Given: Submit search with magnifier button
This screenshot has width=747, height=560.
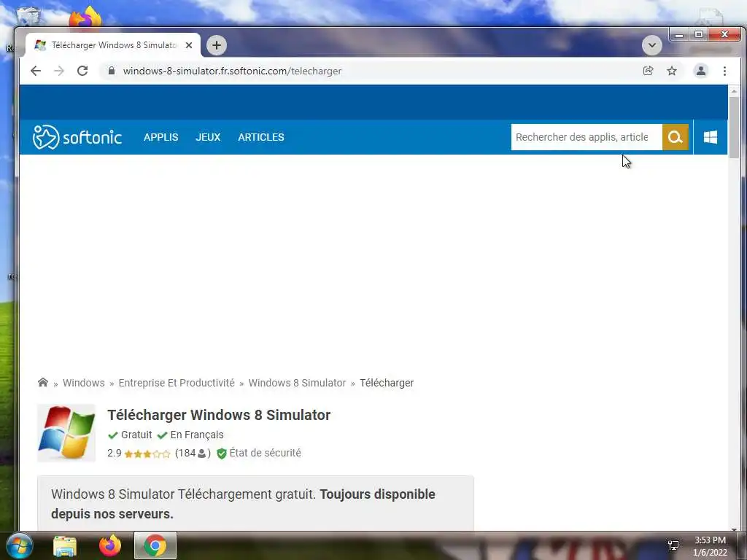Looking at the screenshot, I should pyautogui.click(x=675, y=137).
